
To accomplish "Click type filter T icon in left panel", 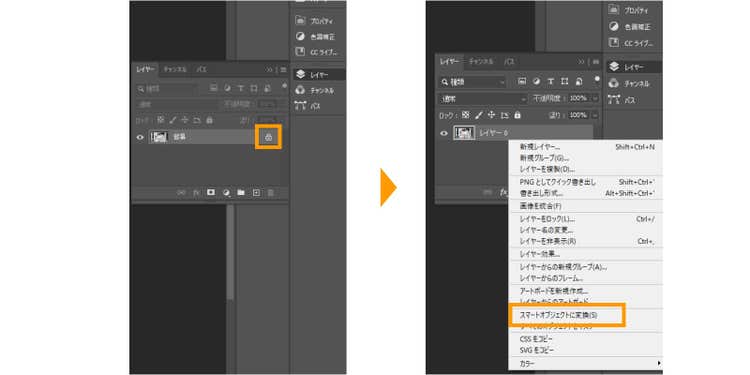I will [241, 88].
